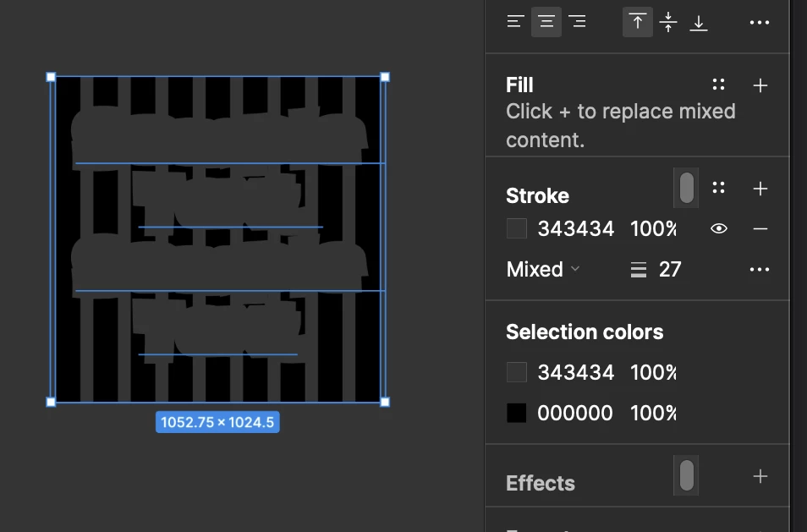Click the 000000 selection color swatch
Viewport: 807px width, 532px height.
tap(517, 413)
